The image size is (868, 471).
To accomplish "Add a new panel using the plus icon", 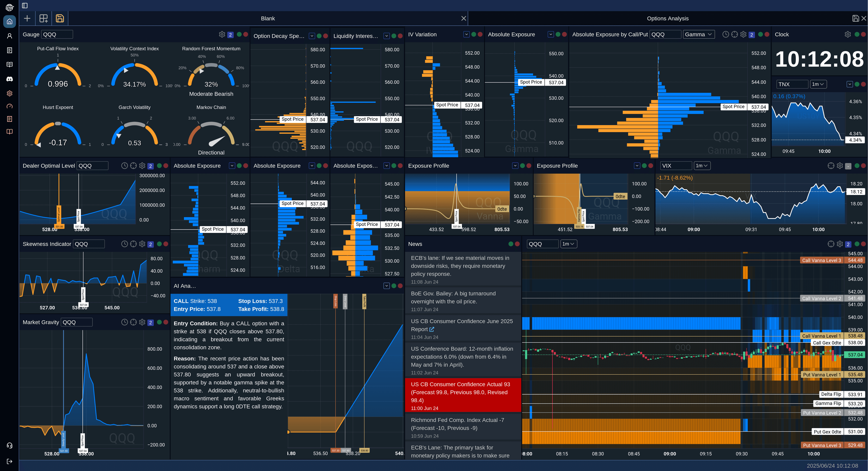I will (x=27, y=19).
